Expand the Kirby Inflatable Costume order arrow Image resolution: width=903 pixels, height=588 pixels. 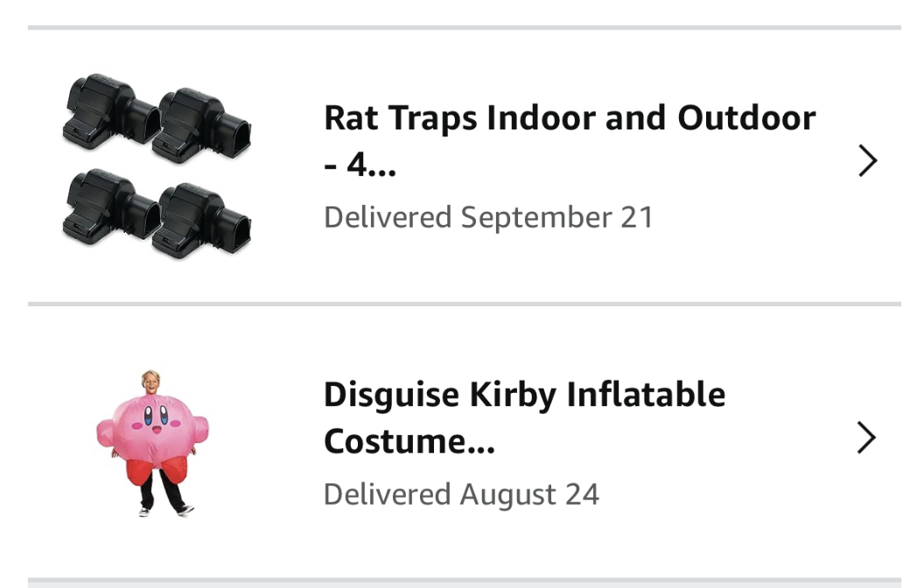866,437
